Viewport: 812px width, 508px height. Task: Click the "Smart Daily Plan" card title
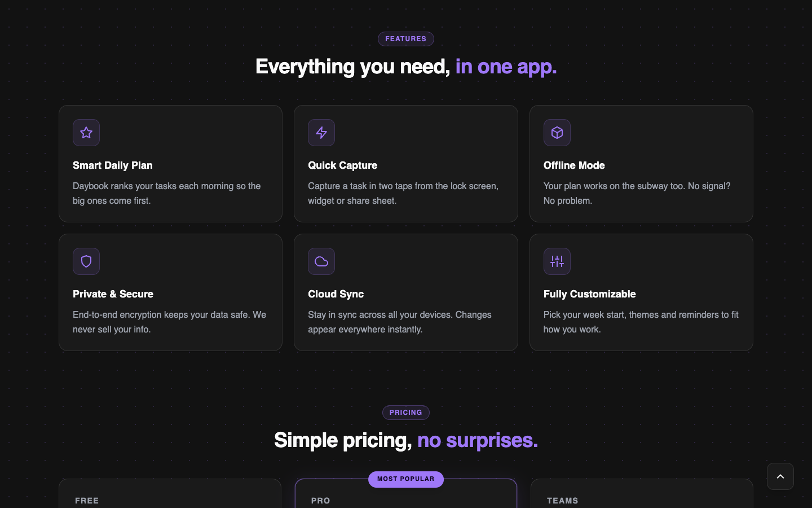pos(113,165)
